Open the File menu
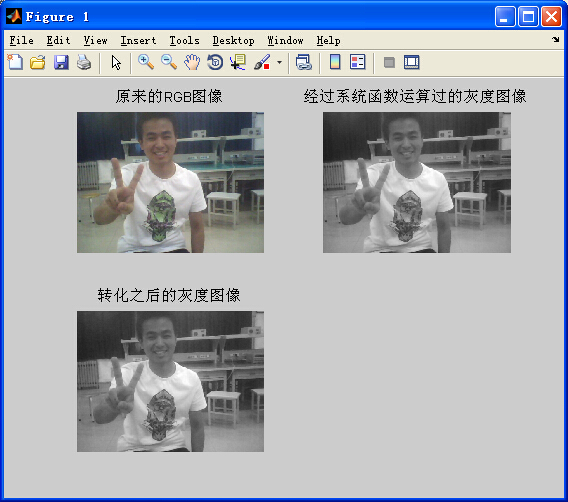This screenshot has width=568, height=502. click(x=21, y=40)
